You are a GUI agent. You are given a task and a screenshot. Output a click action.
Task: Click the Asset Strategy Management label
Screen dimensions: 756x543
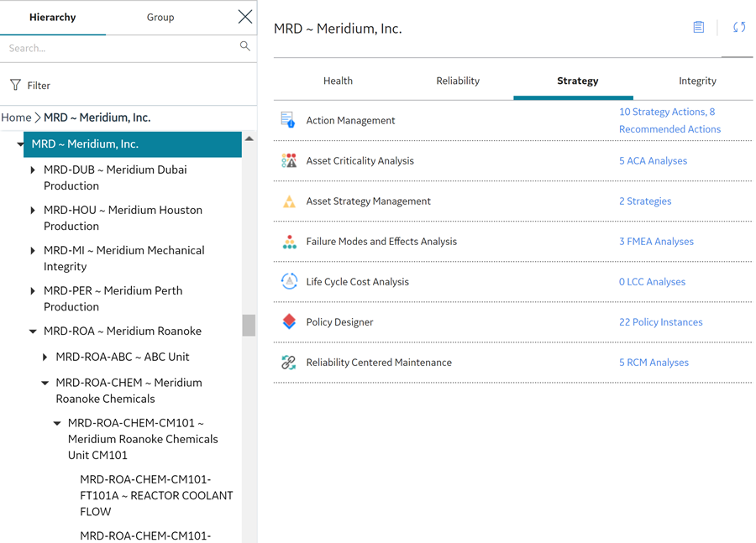(x=369, y=201)
